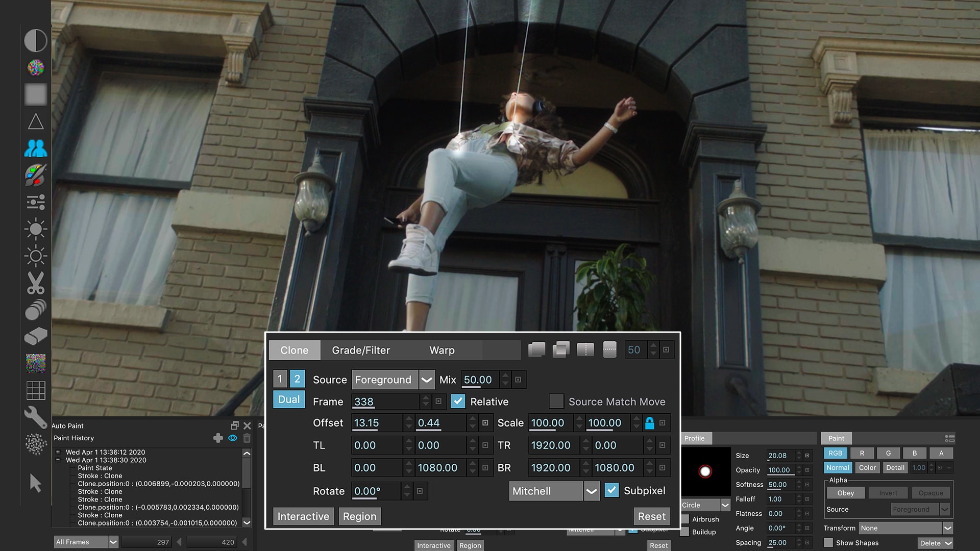The width and height of the screenshot is (980, 551).
Task: Select the Detail paint mode
Action: coord(895,467)
